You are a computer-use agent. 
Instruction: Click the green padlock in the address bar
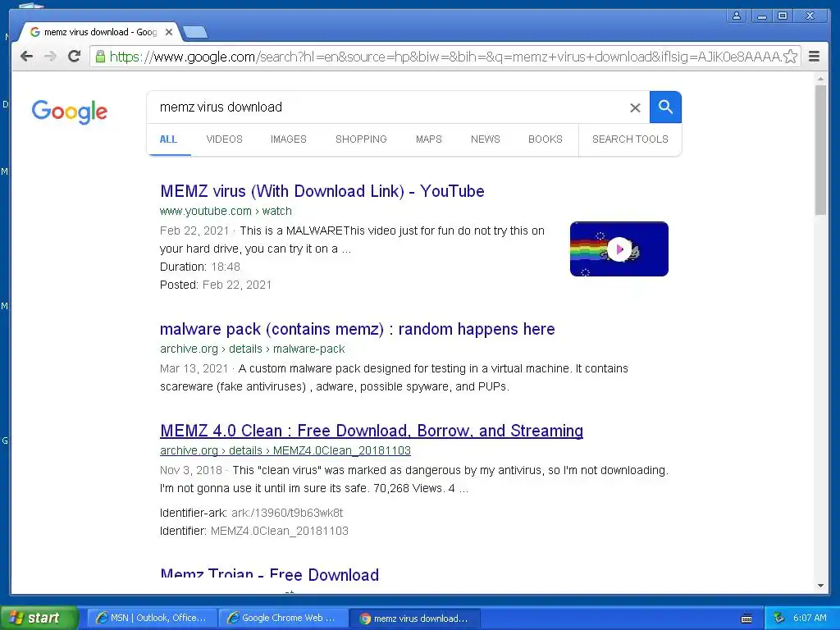coord(100,57)
